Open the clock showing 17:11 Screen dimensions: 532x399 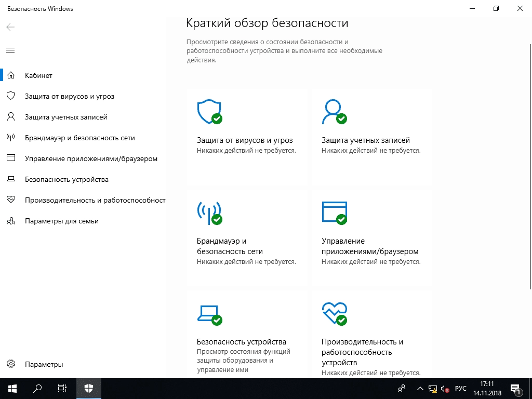487,389
